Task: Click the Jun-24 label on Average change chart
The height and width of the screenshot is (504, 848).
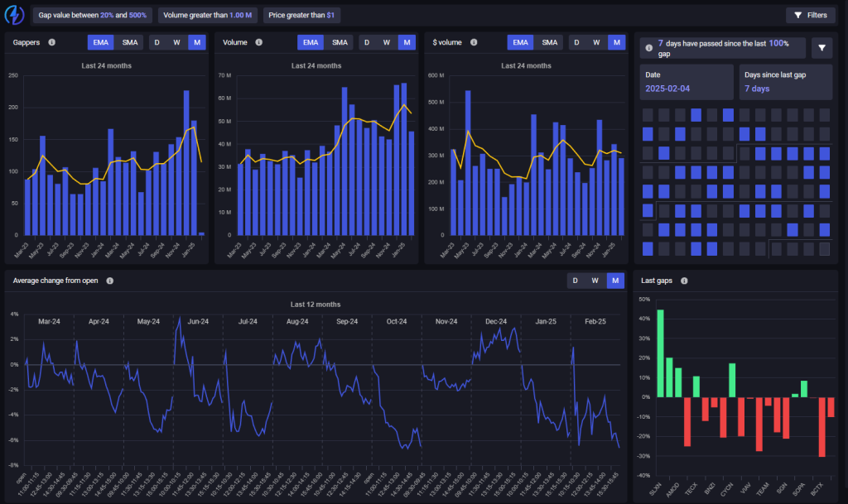Action: click(x=198, y=321)
